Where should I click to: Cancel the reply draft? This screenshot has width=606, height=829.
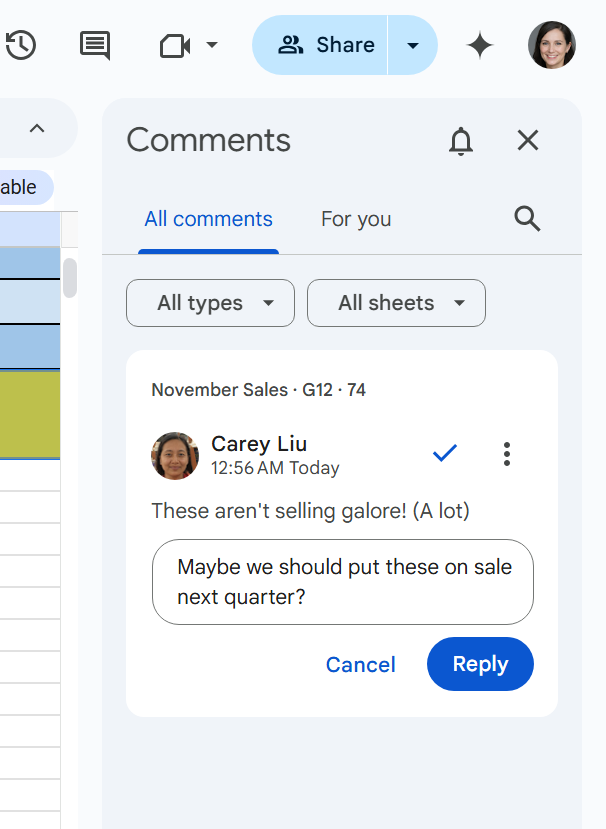click(x=361, y=665)
